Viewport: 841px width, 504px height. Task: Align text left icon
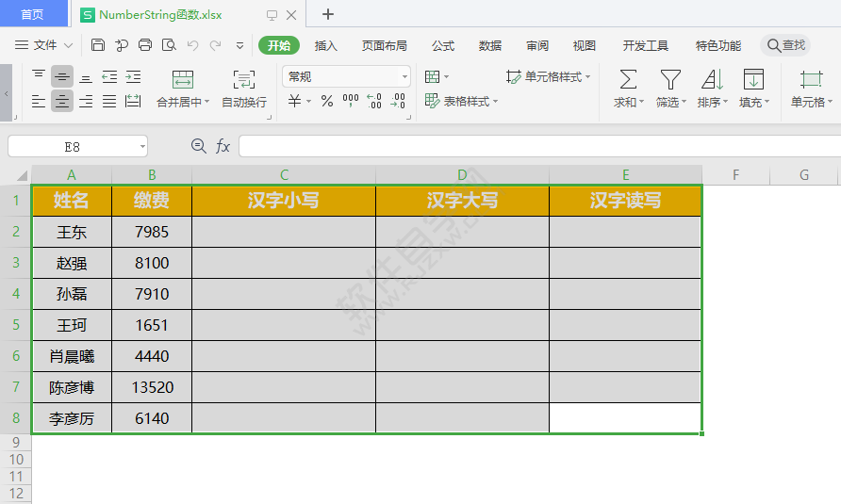39,102
